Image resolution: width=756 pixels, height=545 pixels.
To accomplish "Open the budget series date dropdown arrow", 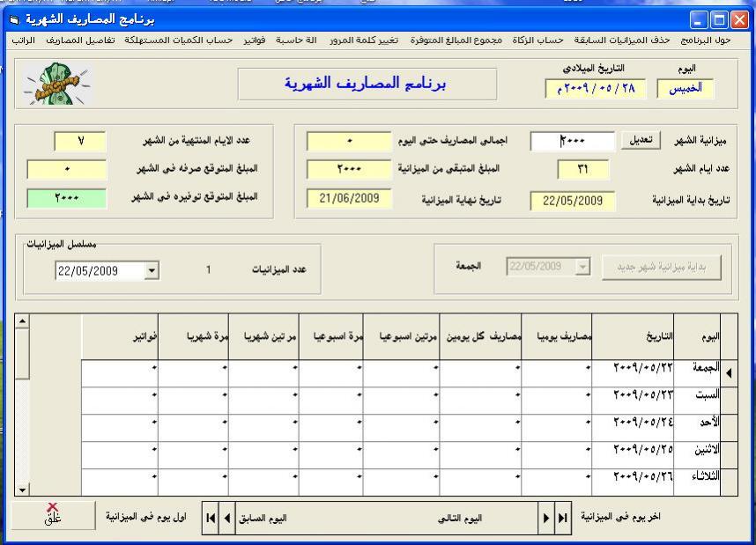I will [152, 271].
